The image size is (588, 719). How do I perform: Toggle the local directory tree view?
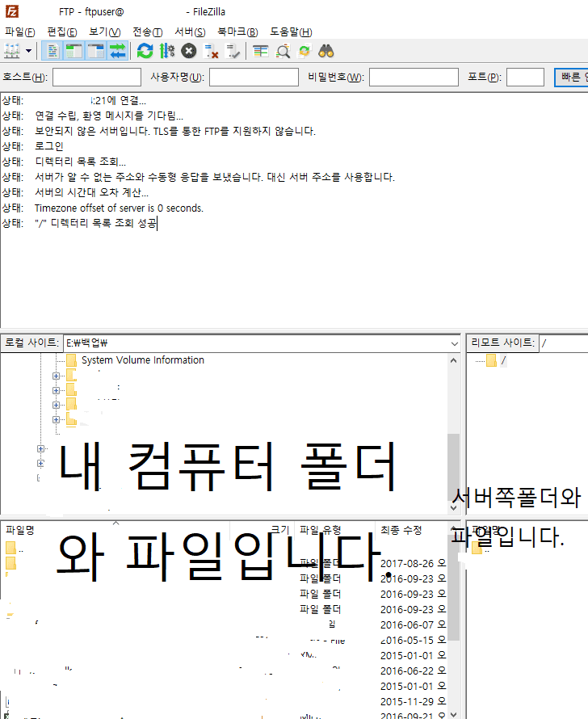[73, 51]
